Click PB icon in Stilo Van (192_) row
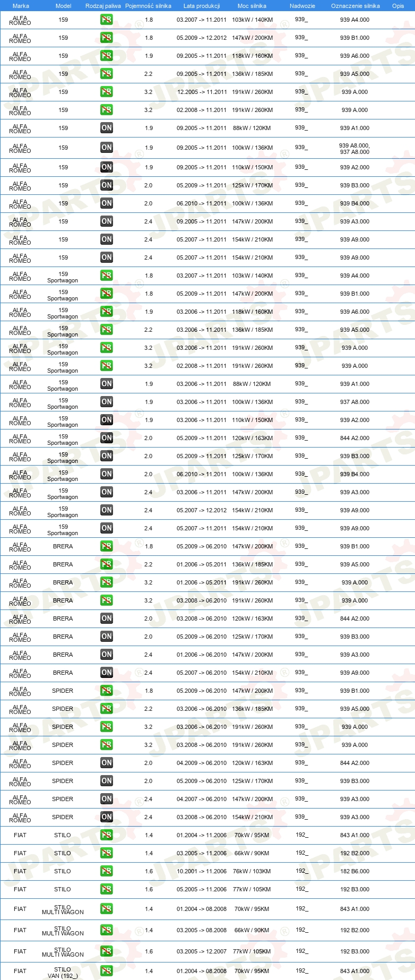Image resolution: width=415 pixels, height=980 pixels. point(107,971)
